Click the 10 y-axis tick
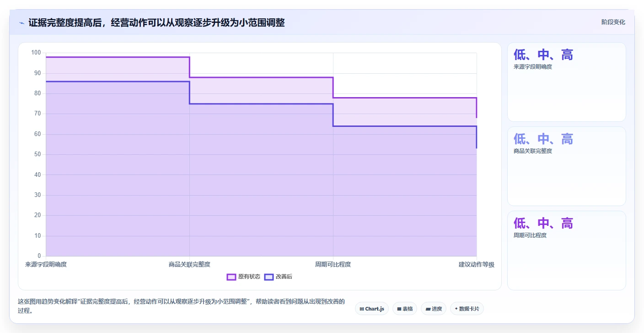 tap(38, 236)
